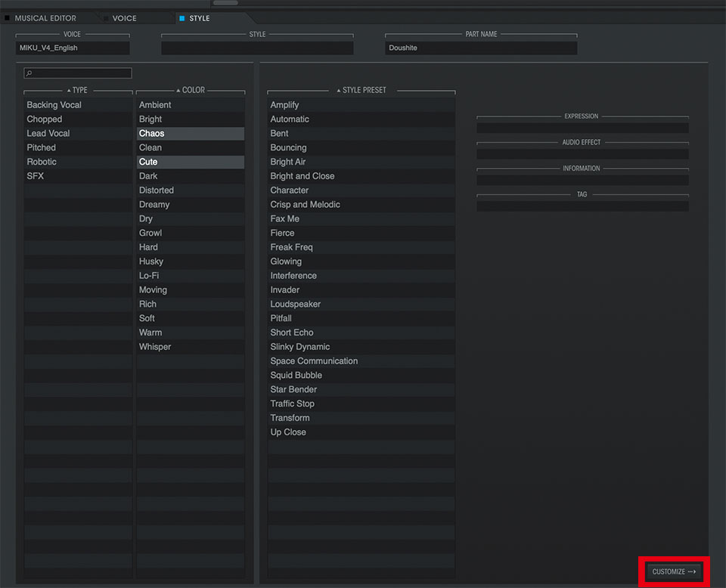726x588 pixels.
Task: Open the Voice tab
Action: 124,18
